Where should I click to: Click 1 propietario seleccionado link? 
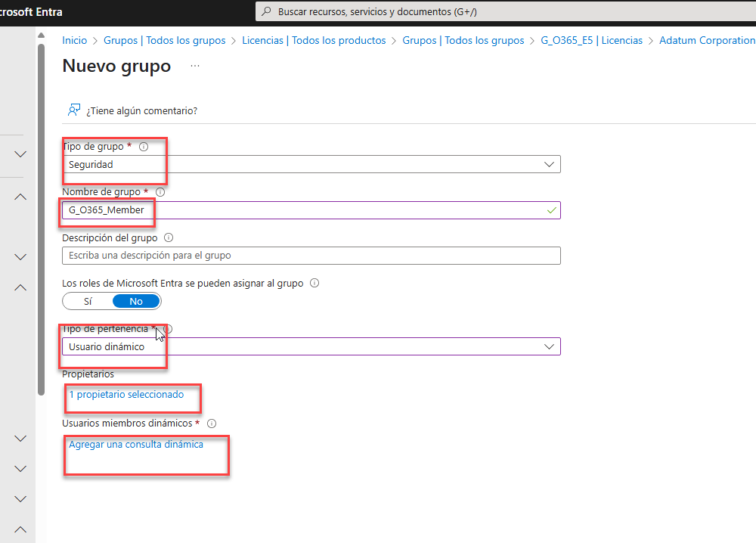pyautogui.click(x=126, y=395)
